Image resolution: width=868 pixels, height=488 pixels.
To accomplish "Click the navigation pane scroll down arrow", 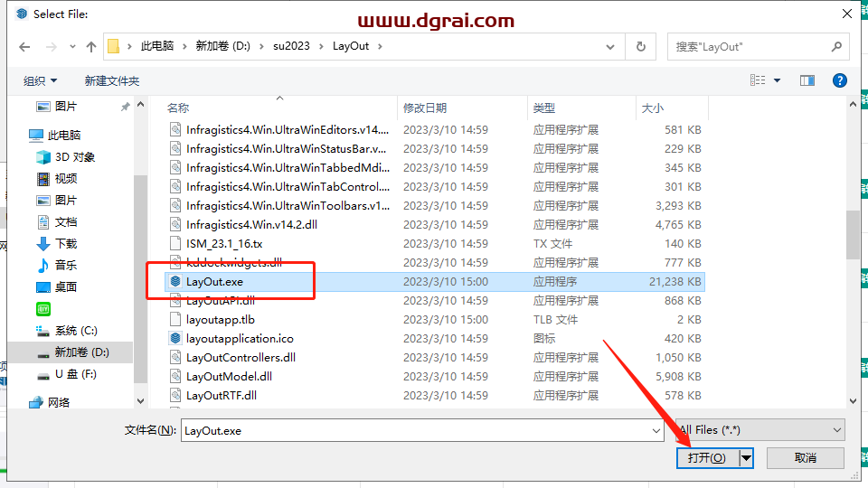I will [x=140, y=401].
